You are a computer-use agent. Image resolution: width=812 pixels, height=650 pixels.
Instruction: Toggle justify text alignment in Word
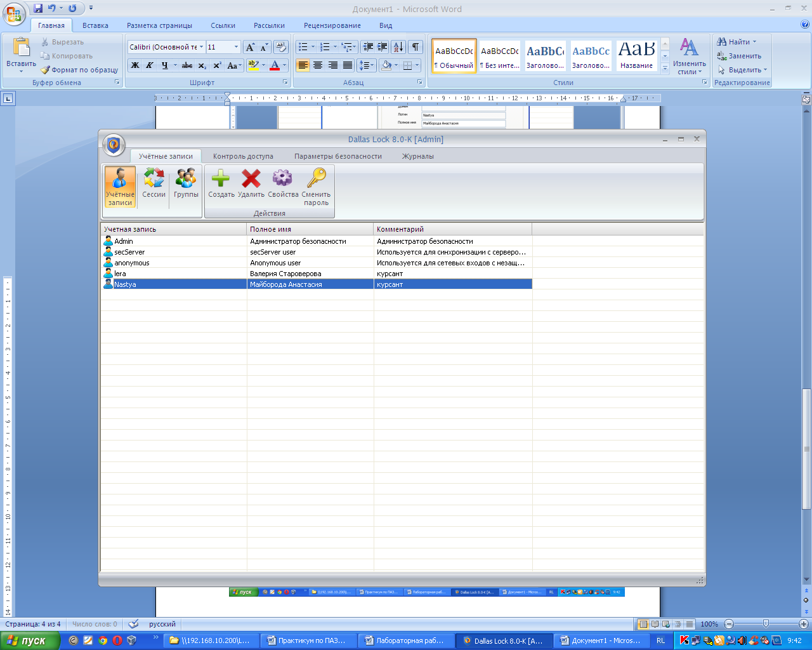click(x=348, y=65)
